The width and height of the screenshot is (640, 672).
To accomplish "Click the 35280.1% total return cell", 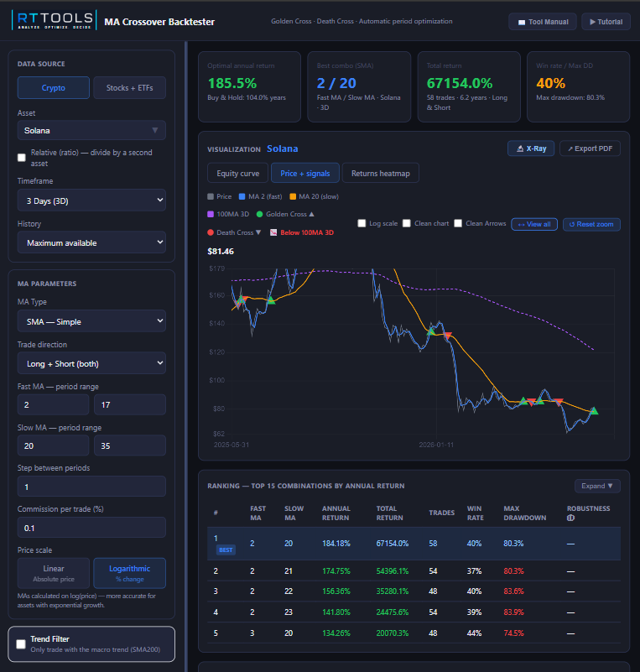I will 393,591.
